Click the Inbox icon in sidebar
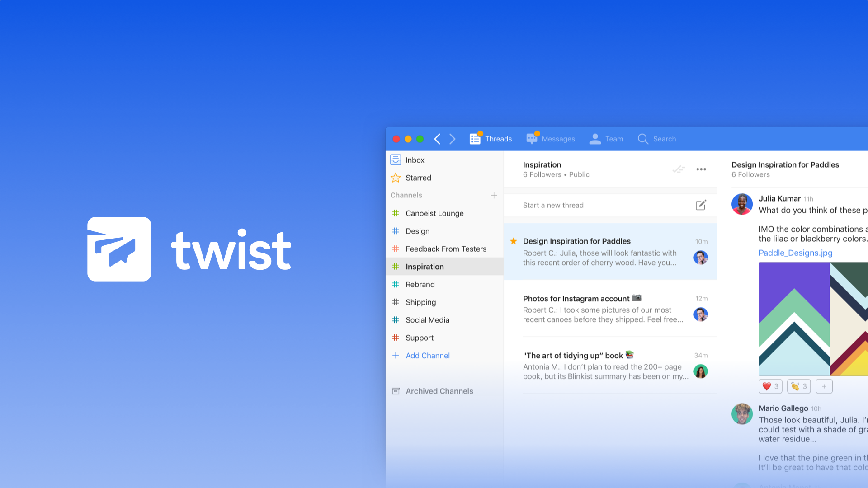Image resolution: width=868 pixels, height=488 pixels. tap(395, 160)
